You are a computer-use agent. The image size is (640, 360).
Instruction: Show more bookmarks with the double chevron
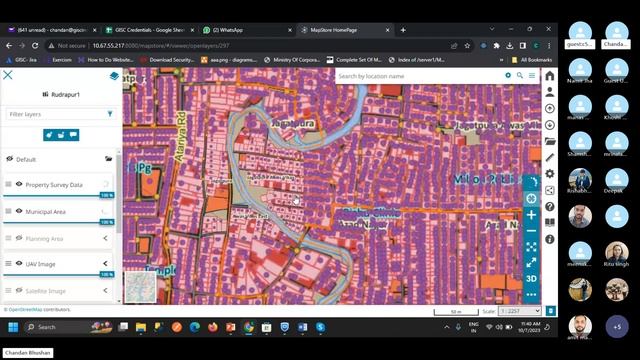[501, 60]
